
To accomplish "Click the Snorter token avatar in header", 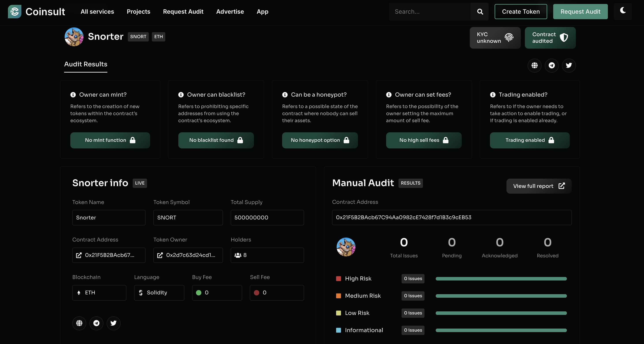I will pyautogui.click(x=74, y=37).
